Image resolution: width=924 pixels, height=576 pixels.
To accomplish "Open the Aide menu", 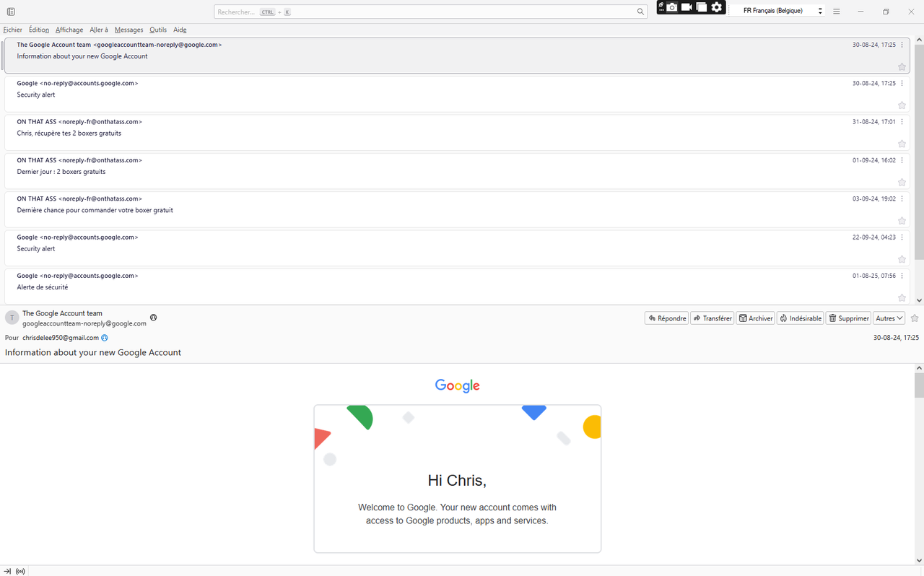I will tap(180, 30).
